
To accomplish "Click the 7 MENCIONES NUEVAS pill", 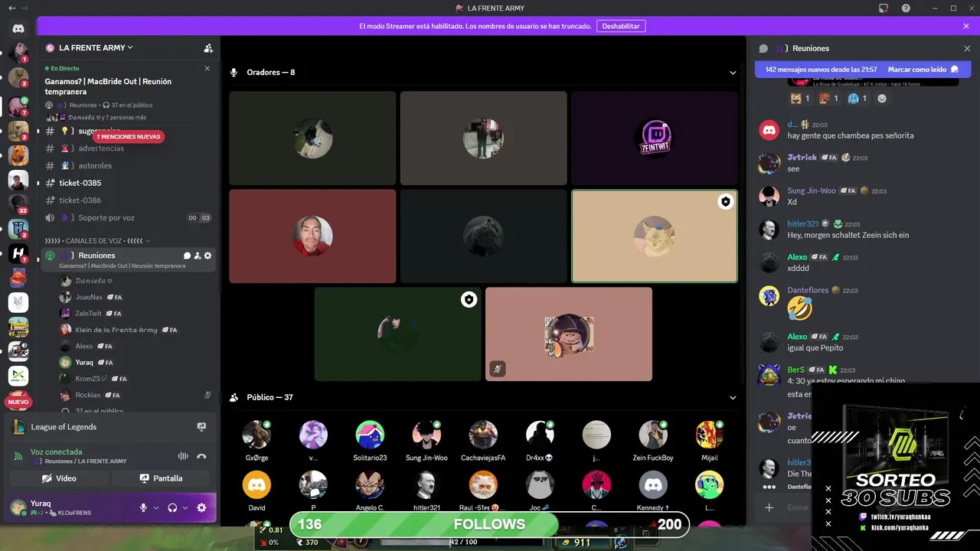I will pos(129,137).
